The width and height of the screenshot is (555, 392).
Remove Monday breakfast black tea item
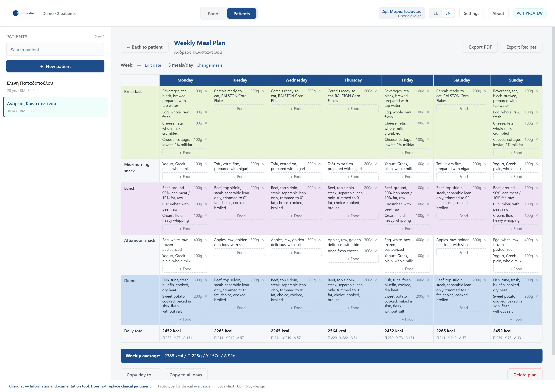(x=206, y=91)
